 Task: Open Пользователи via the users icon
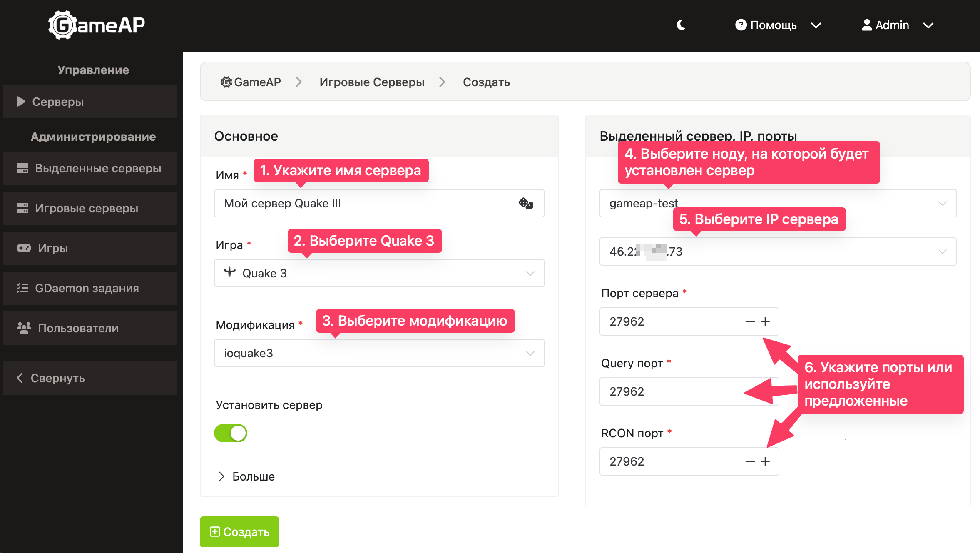(x=24, y=328)
